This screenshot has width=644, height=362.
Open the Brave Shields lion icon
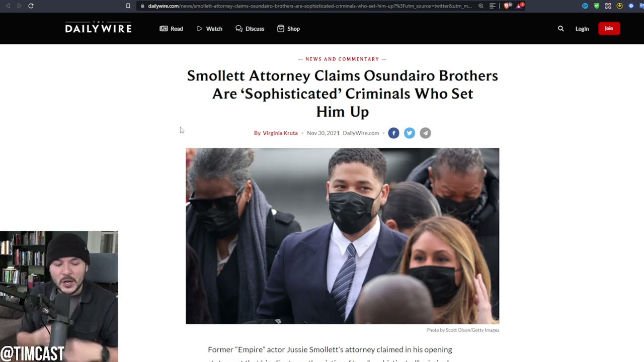[507, 6]
